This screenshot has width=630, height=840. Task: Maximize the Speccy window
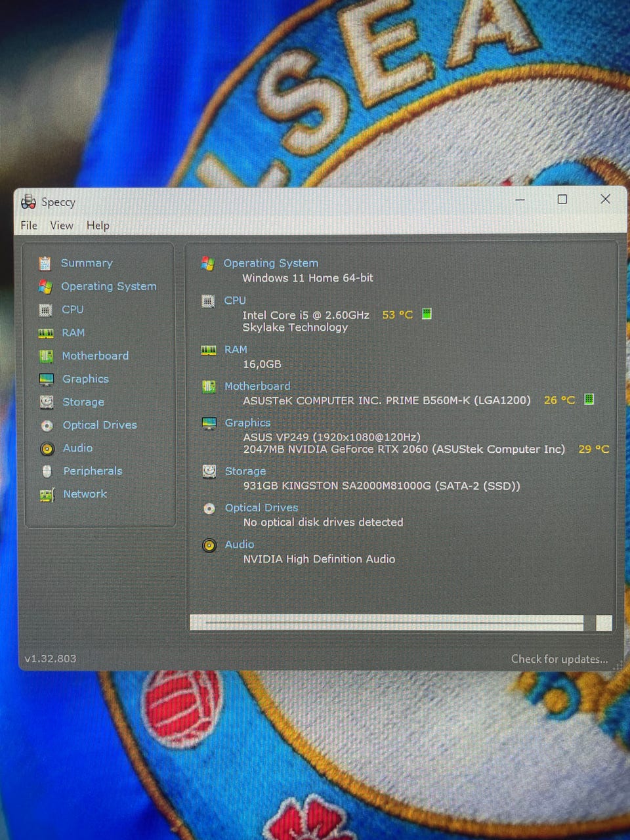[x=562, y=199]
